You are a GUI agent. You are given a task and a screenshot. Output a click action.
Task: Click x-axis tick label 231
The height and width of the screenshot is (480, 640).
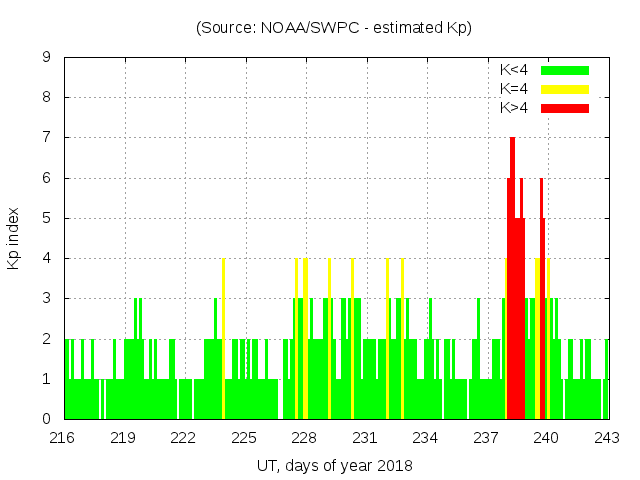365,438
